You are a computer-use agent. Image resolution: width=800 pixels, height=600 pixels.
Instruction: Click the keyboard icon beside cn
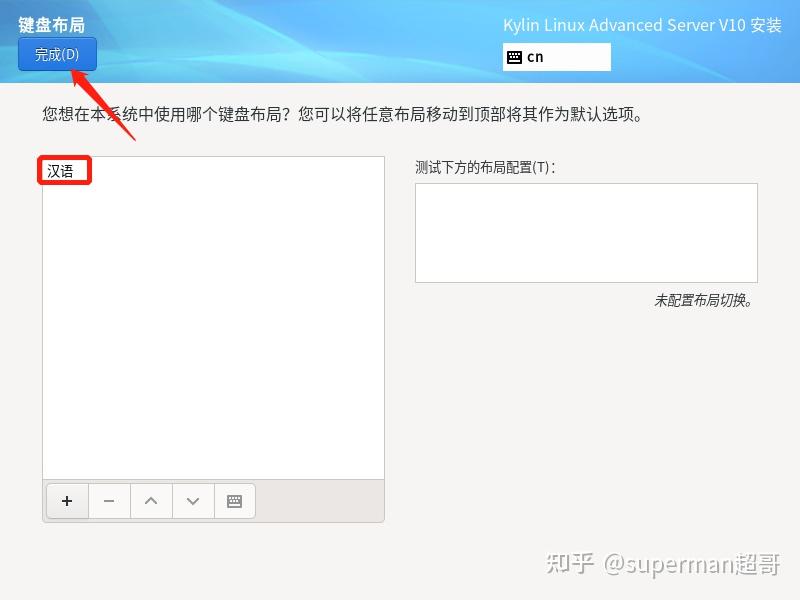(x=514, y=57)
